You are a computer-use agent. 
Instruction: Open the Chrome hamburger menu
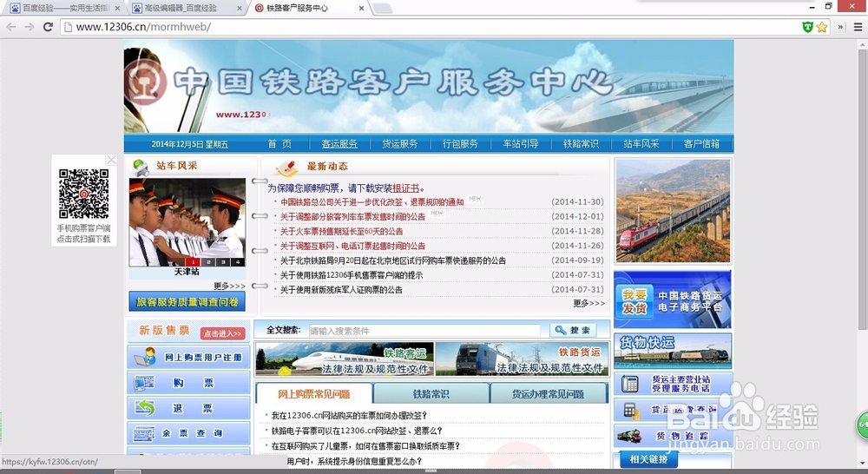858,27
